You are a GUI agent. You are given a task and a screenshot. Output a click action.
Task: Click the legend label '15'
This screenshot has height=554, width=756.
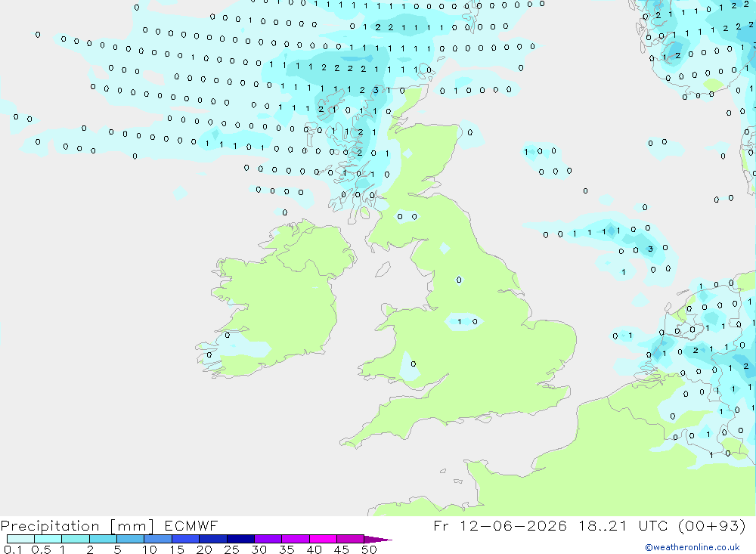[x=177, y=549]
